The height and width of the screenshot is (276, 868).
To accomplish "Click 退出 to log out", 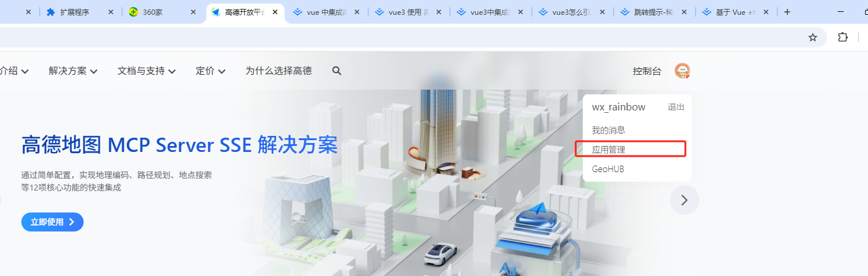I will 676,107.
